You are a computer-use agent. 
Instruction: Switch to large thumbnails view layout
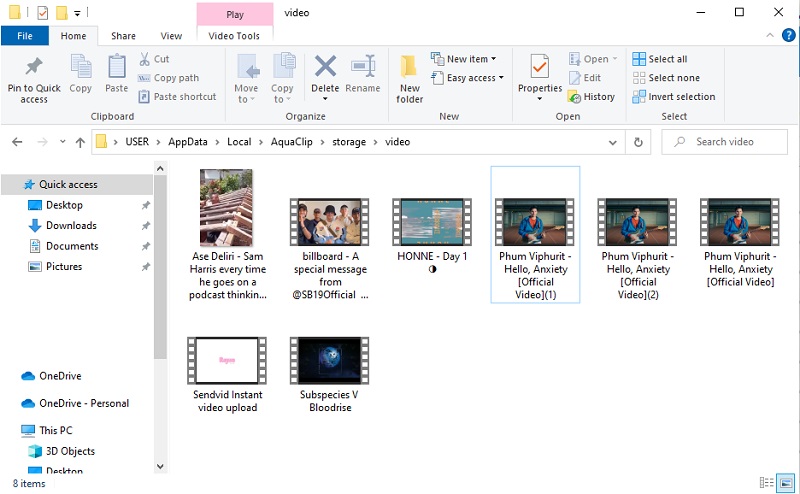pos(786,482)
